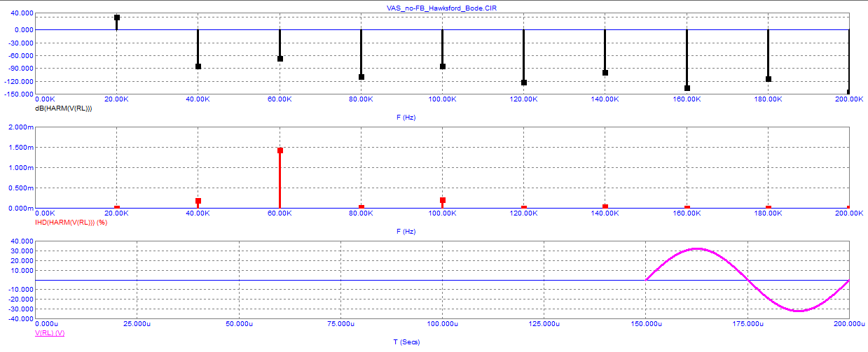Screen dimensions: 868x352
Task: Select the dB(HARM(V(RL))) trace label
Action: pyautogui.click(x=63, y=108)
